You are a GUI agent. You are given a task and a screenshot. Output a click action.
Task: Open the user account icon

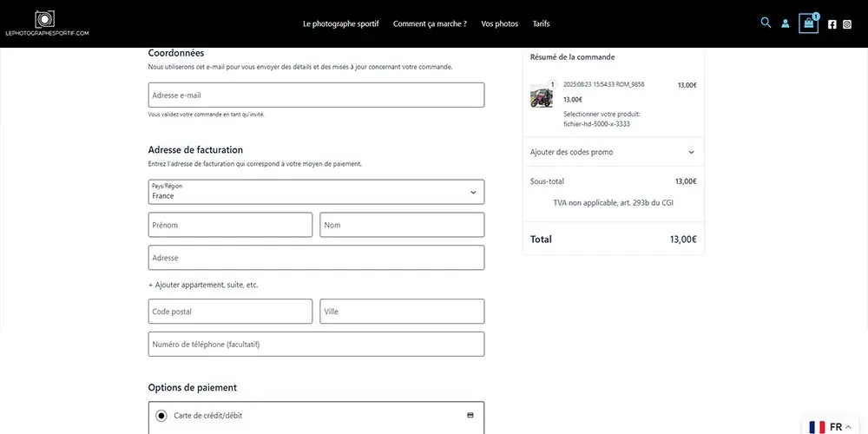coord(786,23)
